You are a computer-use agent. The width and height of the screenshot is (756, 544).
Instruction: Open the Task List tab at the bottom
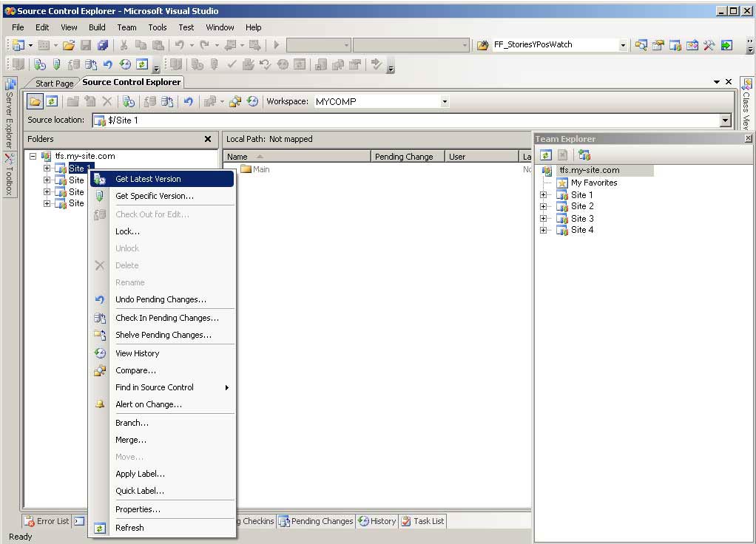click(423, 521)
